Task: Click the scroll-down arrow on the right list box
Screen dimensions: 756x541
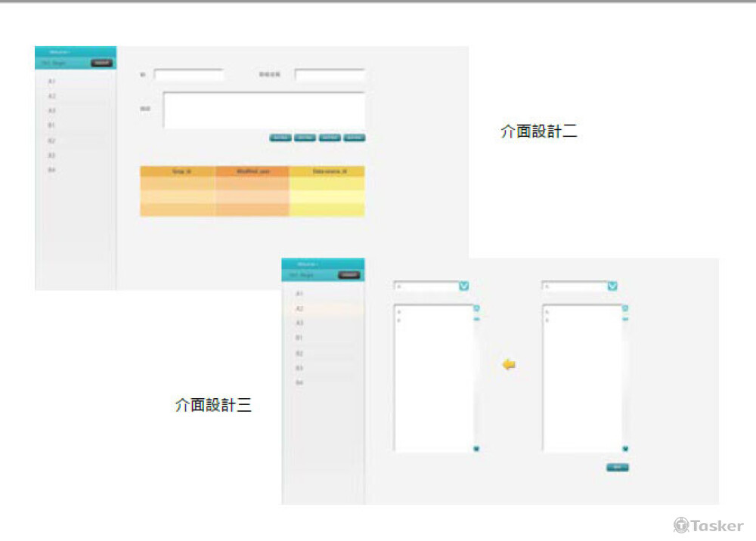Action: pos(625,449)
